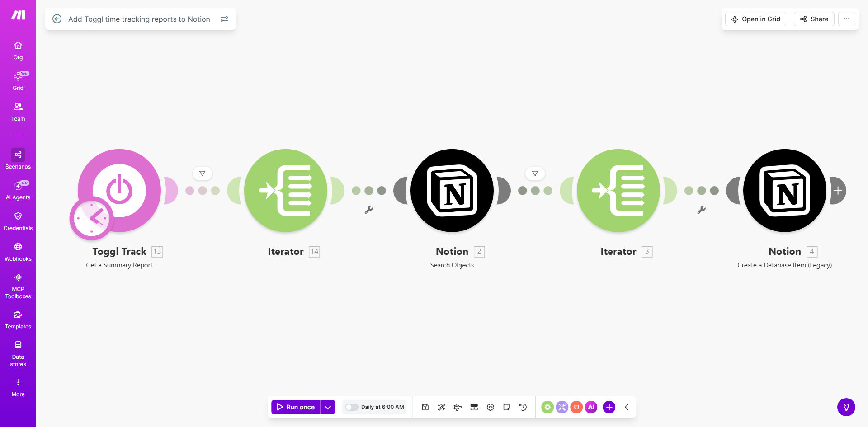The height and width of the screenshot is (427, 868).
Task: Open the purple Tools icon
Action: click(562, 407)
